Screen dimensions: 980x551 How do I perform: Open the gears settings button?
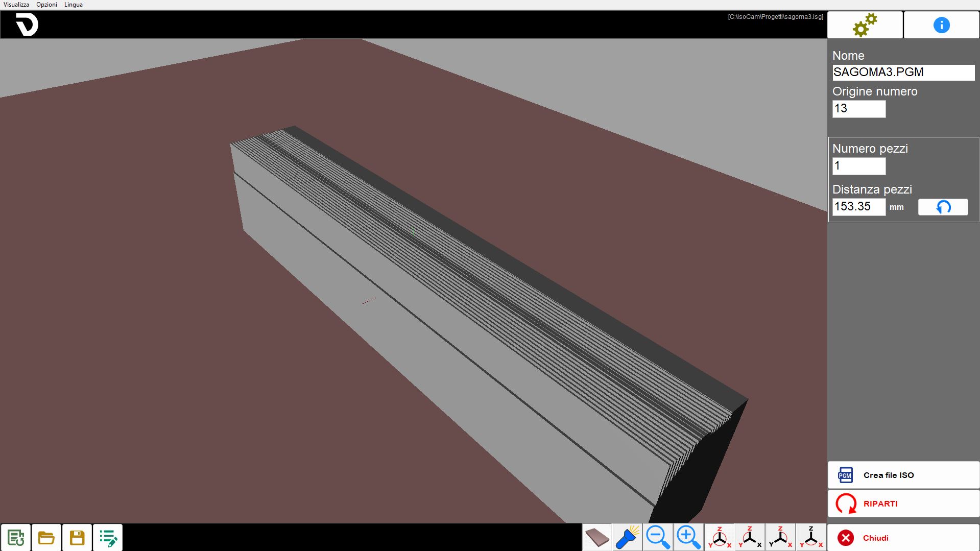tap(865, 25)
